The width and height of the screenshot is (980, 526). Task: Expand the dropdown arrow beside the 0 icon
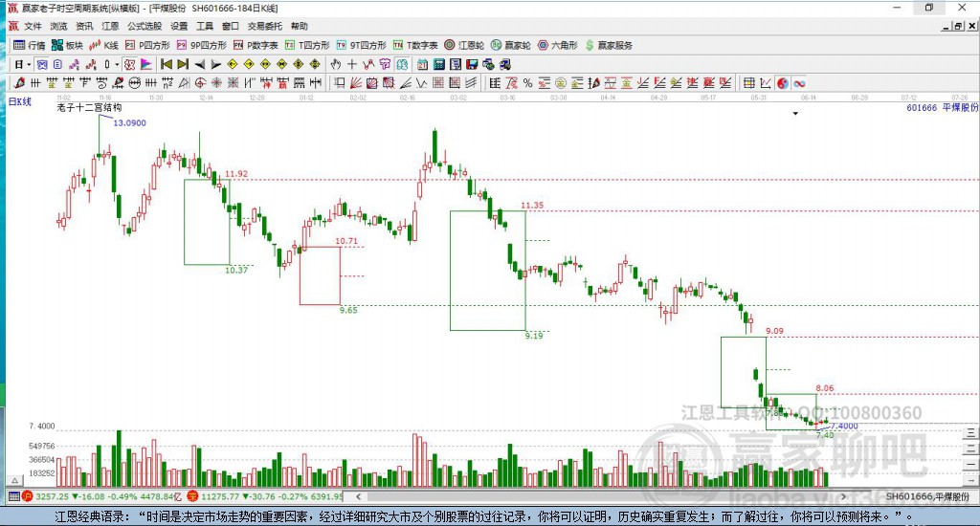tap(117, 64)
